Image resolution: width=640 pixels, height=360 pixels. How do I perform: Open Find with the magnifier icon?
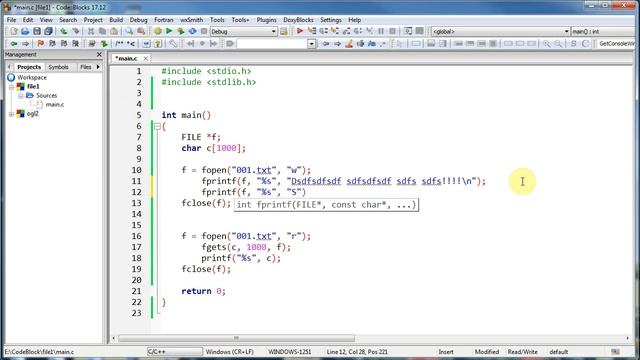(129, 31)
